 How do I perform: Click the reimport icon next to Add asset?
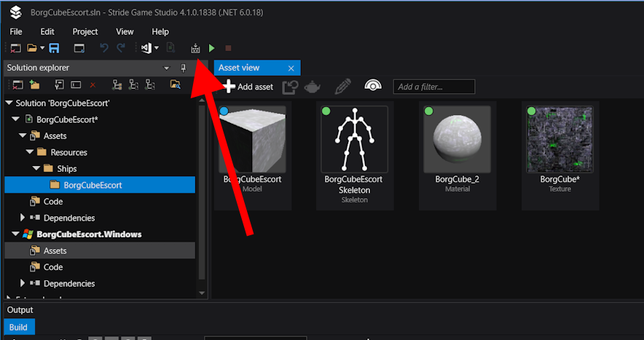[290, 87]
